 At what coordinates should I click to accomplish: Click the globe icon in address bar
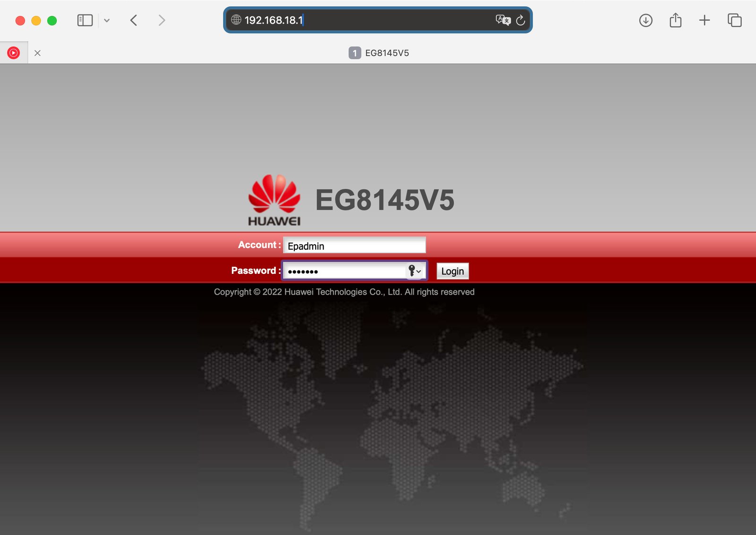pyautogui.click(x=236, y=20)
